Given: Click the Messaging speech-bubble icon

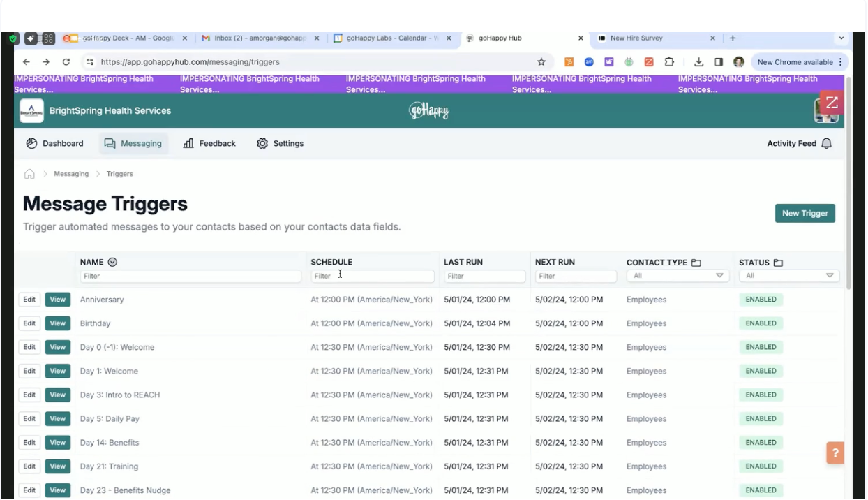Looking at the screenshot, I should tap(109, 143).
